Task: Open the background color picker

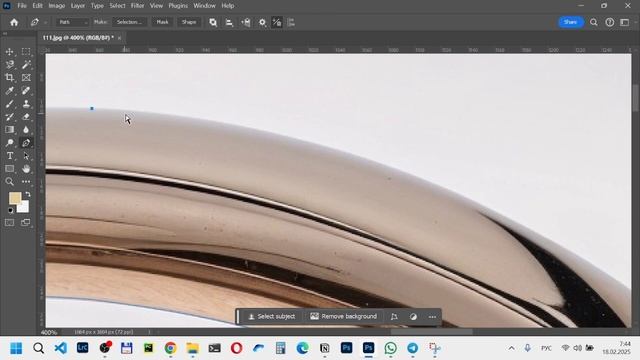Action: tap(24, 207)
